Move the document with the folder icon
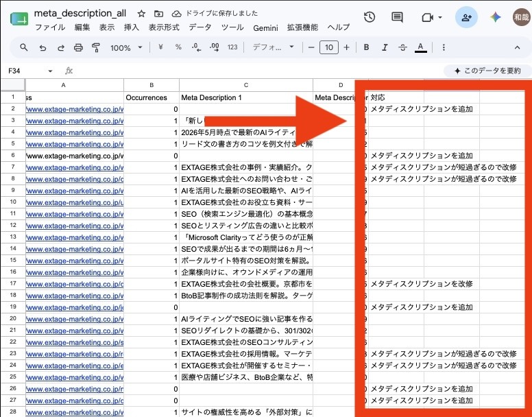Viewport: 532px width, 417px height. pos(158,14)
